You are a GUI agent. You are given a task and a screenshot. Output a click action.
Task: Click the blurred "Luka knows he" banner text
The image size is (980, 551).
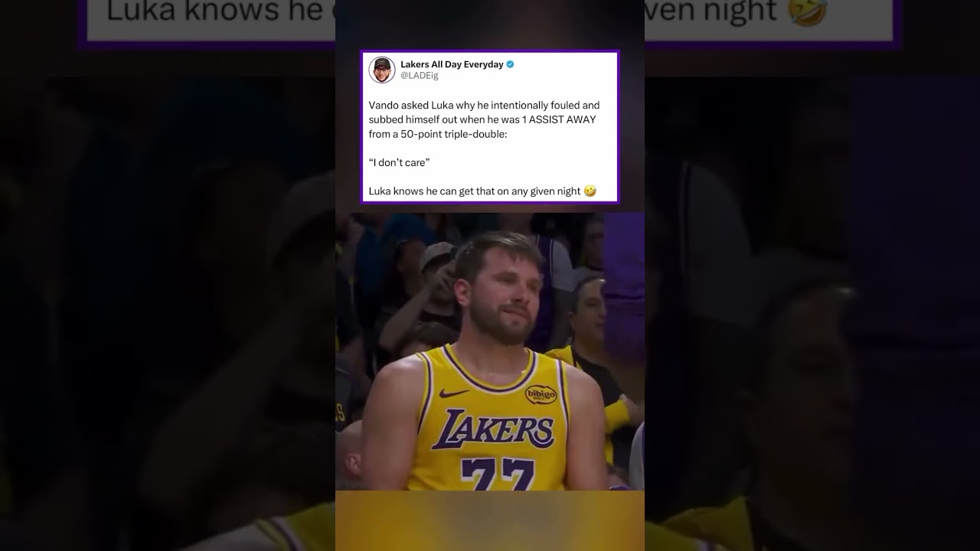pyautogui.click(x=214, y=11)
